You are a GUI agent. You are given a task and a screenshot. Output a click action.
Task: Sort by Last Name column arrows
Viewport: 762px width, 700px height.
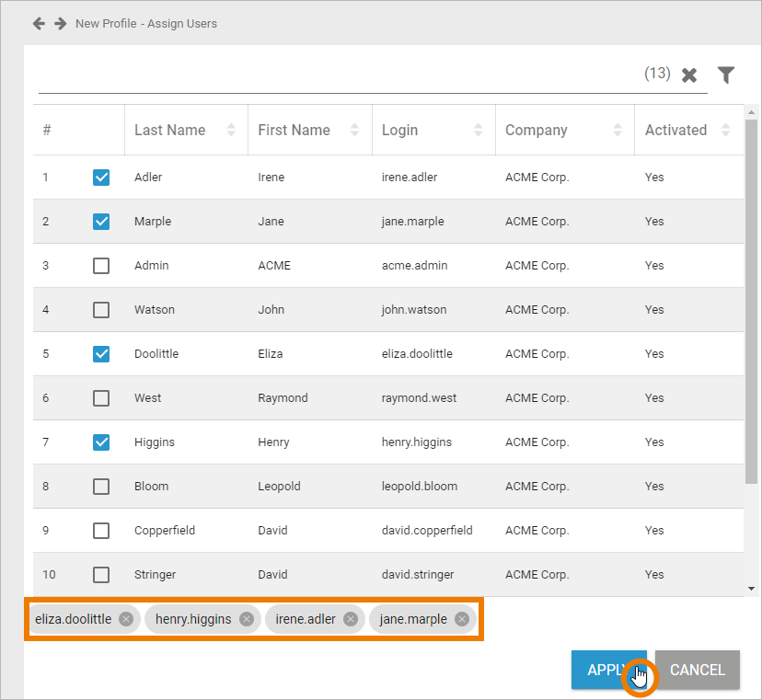click(231, 130)
